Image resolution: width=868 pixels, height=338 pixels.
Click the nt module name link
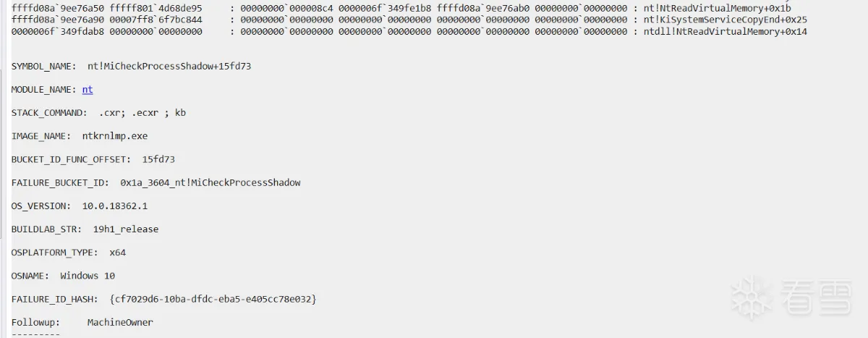[x=88, y=90]
